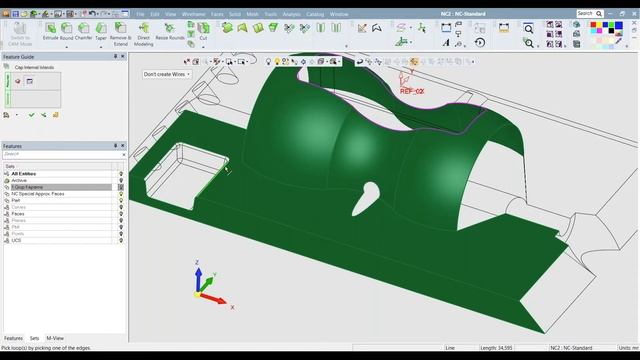The image size is (640, 360).
Task: Select the Extrude tool
Action: click(51, 31)
